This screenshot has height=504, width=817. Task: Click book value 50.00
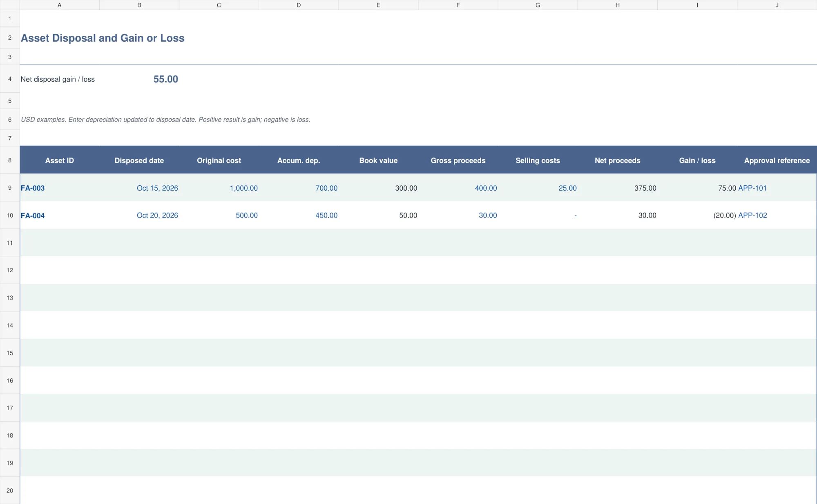408,215
